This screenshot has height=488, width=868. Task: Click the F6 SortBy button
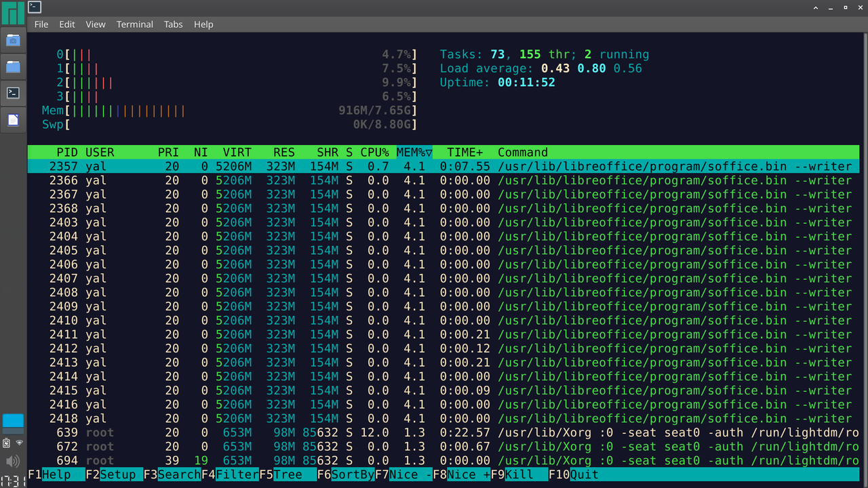click(345, 474)
